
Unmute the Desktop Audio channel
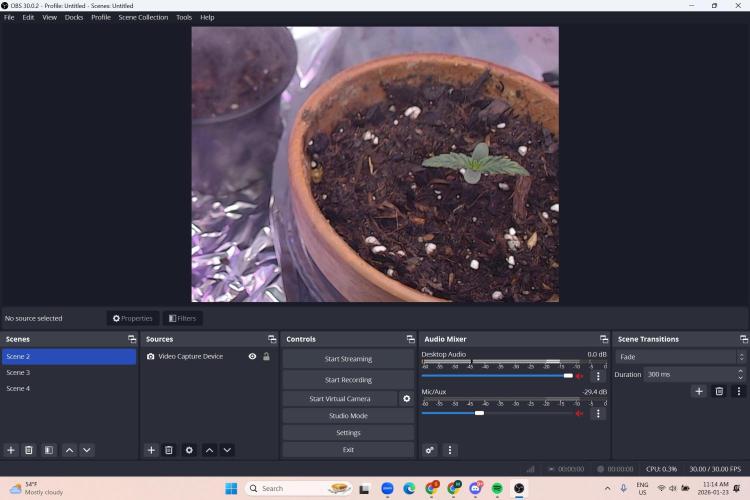click(579, 376)
